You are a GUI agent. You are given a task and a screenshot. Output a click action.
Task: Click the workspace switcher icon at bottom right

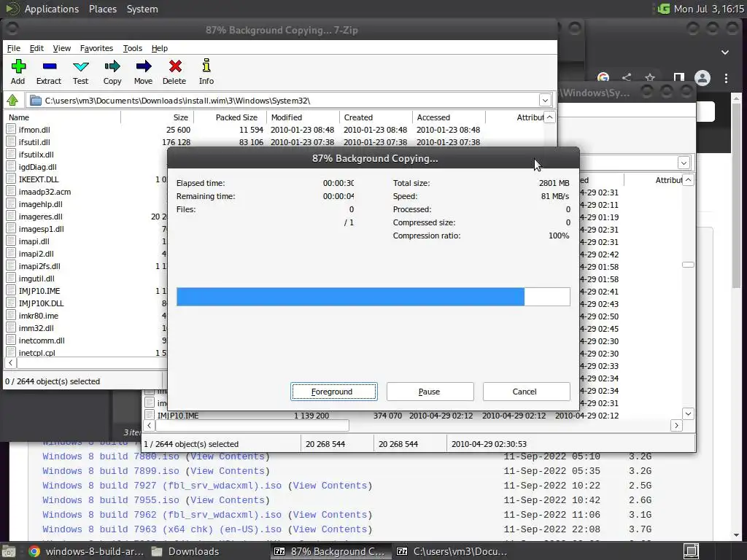click(691, 551)
